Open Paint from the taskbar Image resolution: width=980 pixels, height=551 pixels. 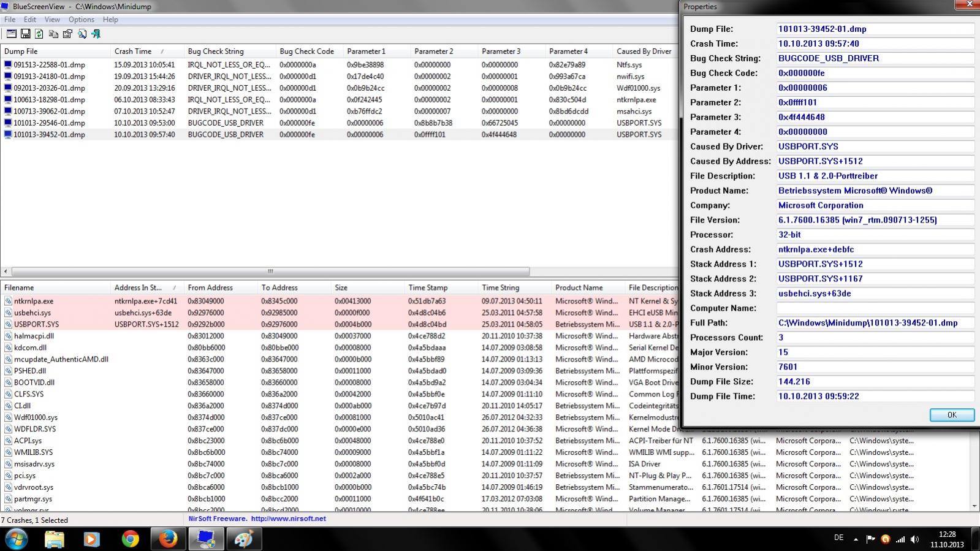point(243,539)
